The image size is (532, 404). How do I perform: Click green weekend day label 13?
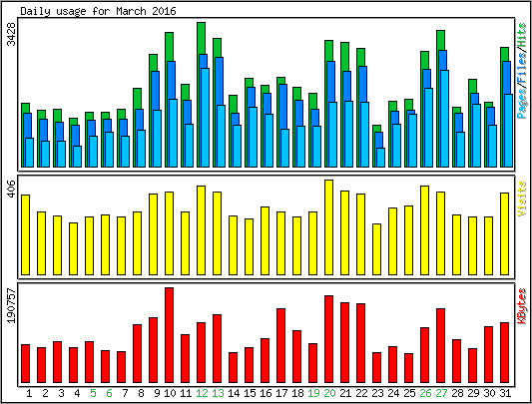tap(218, 393)
